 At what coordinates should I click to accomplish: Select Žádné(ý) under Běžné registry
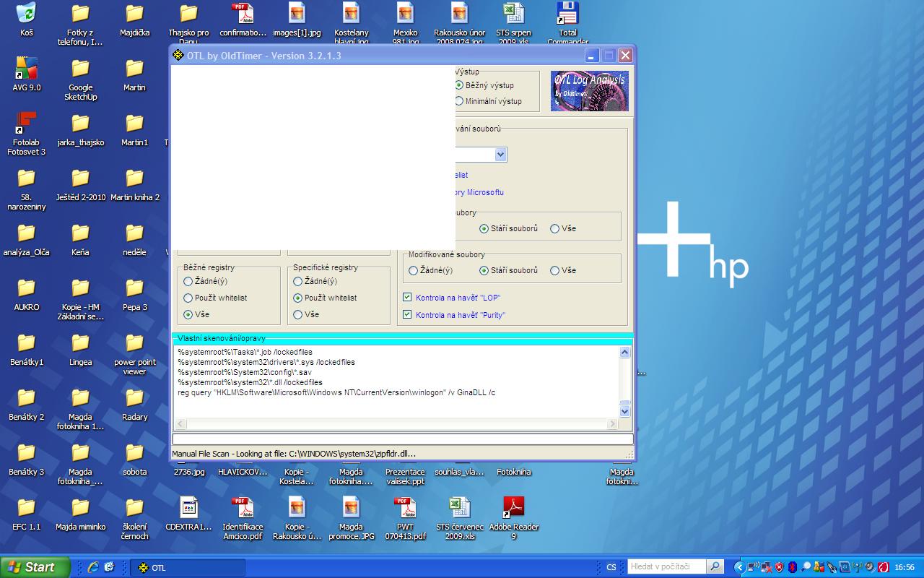tap(188, 281)
